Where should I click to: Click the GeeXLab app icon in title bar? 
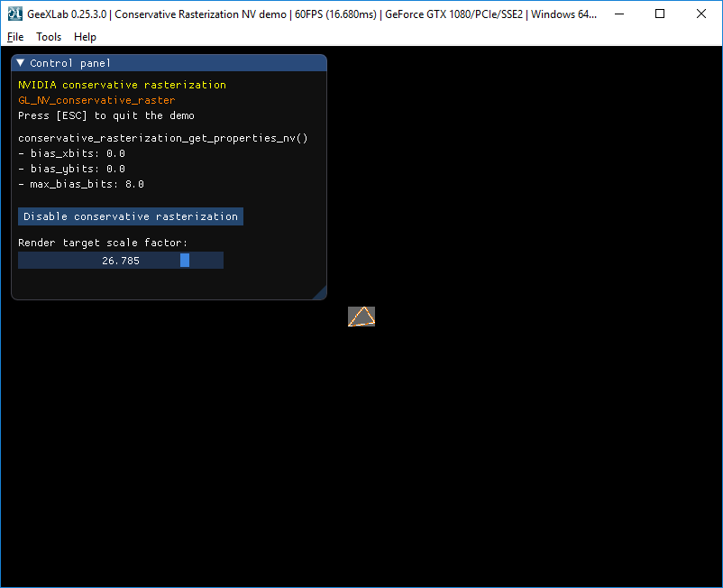click(x=14, y=14)
